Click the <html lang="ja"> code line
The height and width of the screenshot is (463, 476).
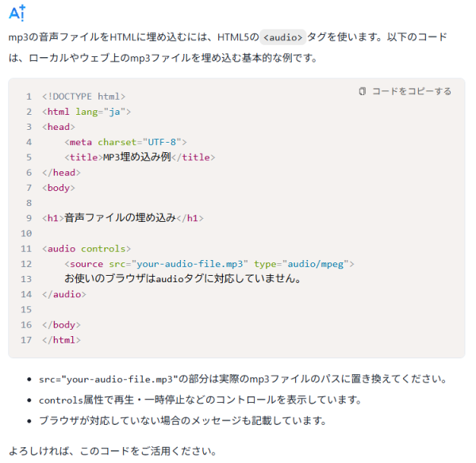(x=86, y=112)
